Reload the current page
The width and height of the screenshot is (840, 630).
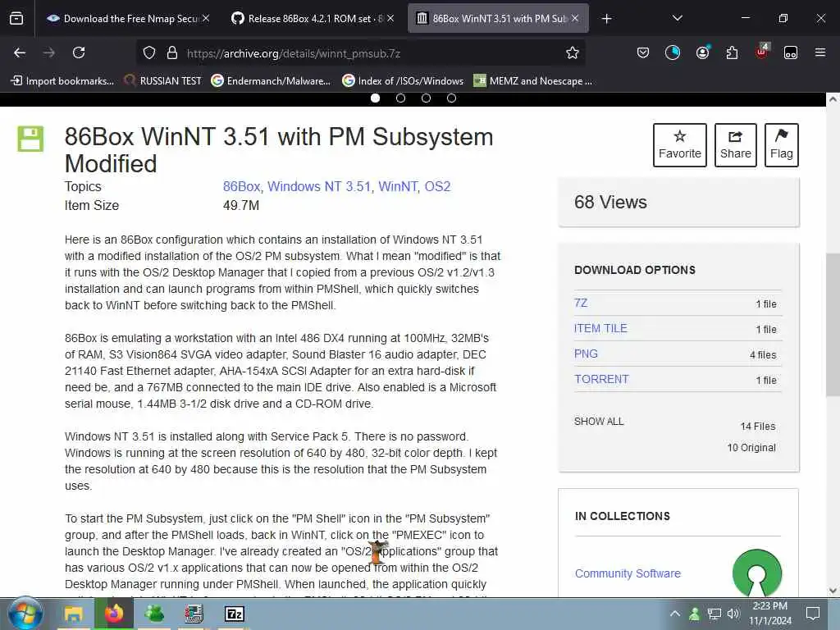coord(79,52)
